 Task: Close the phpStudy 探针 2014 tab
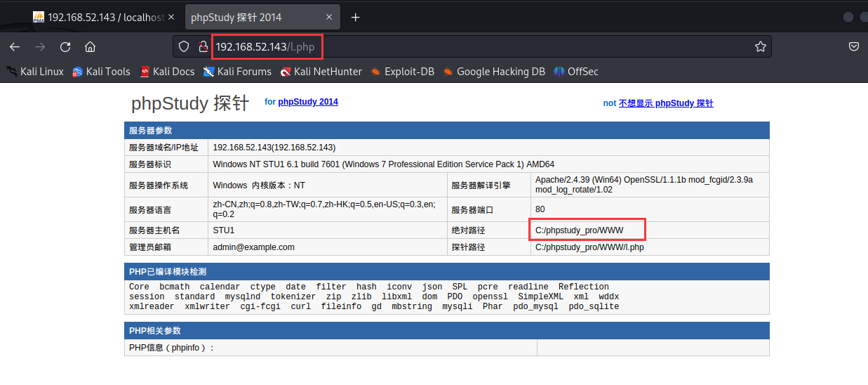328,17
